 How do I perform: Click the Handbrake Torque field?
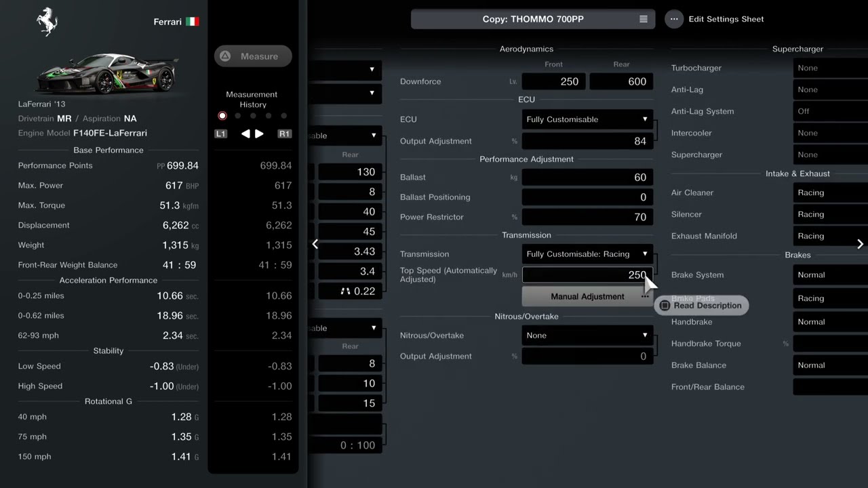pyautogui.click(x=830, y=344)
